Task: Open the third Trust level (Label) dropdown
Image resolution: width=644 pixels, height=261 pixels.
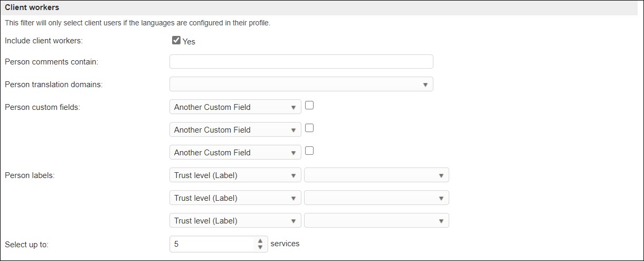Action: 235,221
